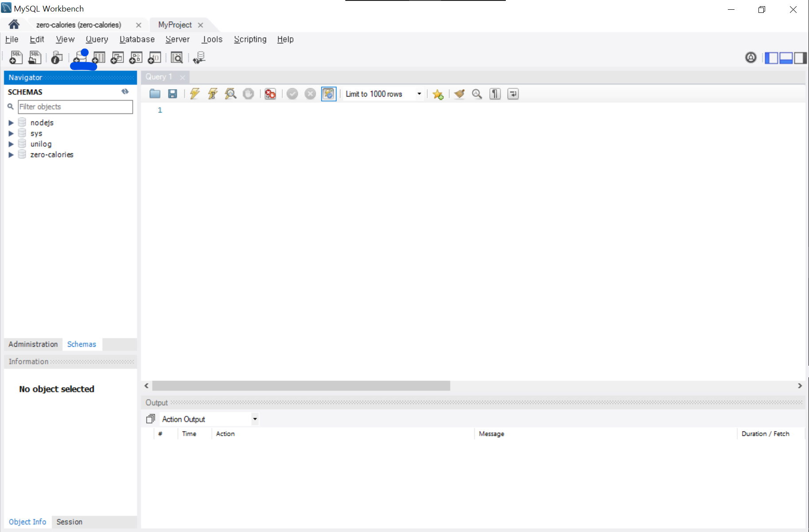Toggle word wrapping in the editor

click(x=513, y=94)
